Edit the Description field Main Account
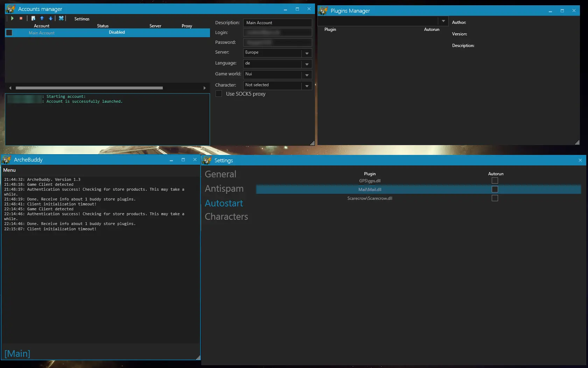This screenshot has height=368, width=588. pyautogui.click(x=278, y=23)
